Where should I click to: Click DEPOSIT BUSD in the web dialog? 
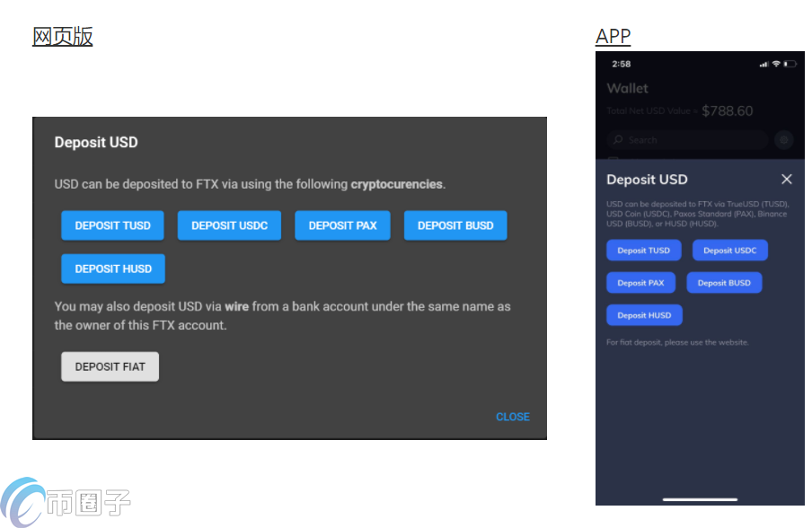[455, 225]
